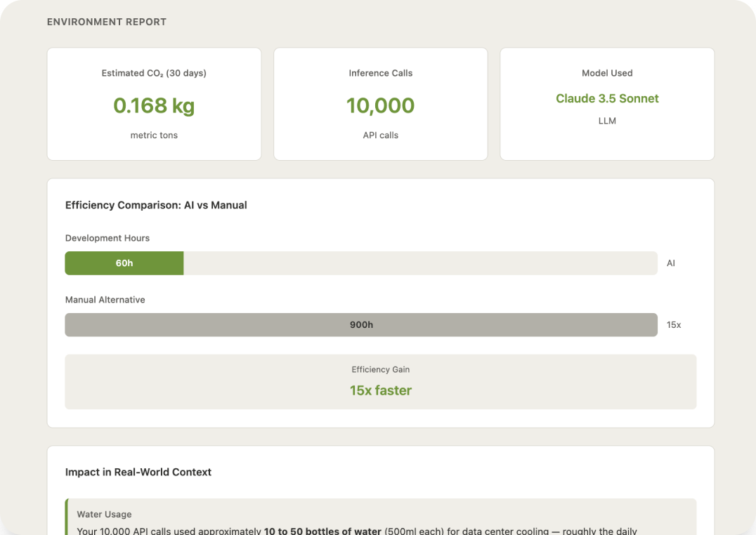Click the Manual Alternative label
Image resolution: width=756 pixels, height=535 pixels.
tap(105, 300)
